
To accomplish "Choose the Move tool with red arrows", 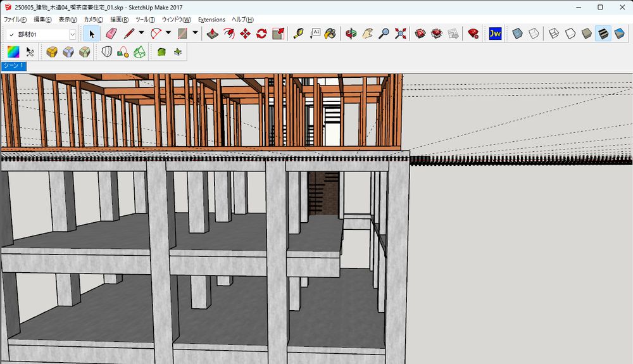I will coord(245,34).
